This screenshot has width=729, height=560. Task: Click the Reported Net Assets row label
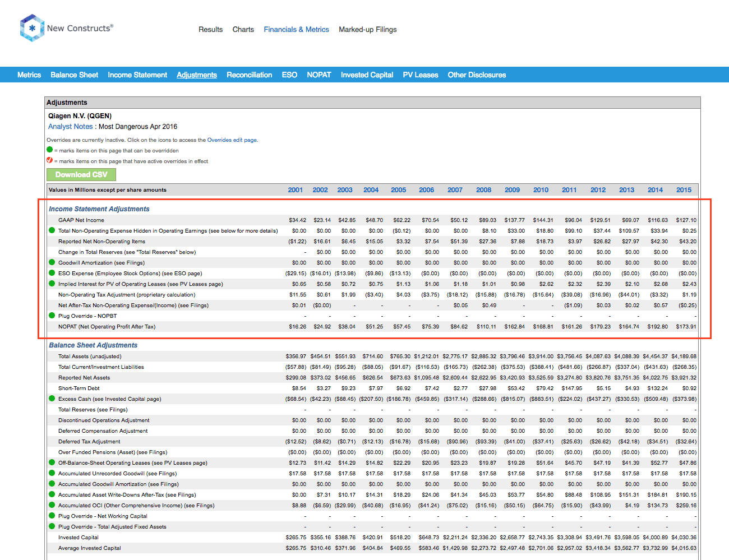(84, 378)
